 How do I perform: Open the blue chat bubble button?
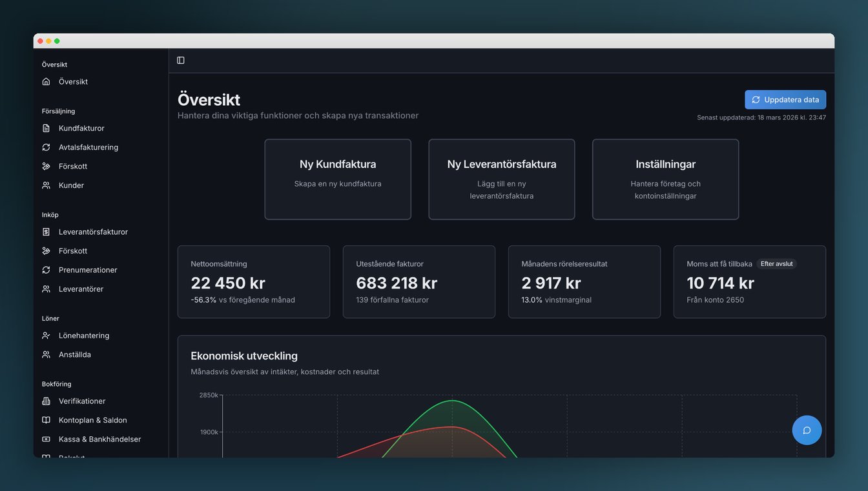point(807,430)
